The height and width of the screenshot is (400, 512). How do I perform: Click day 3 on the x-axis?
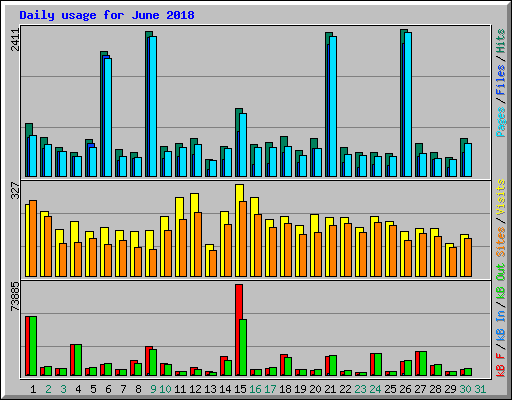point(63,389)
